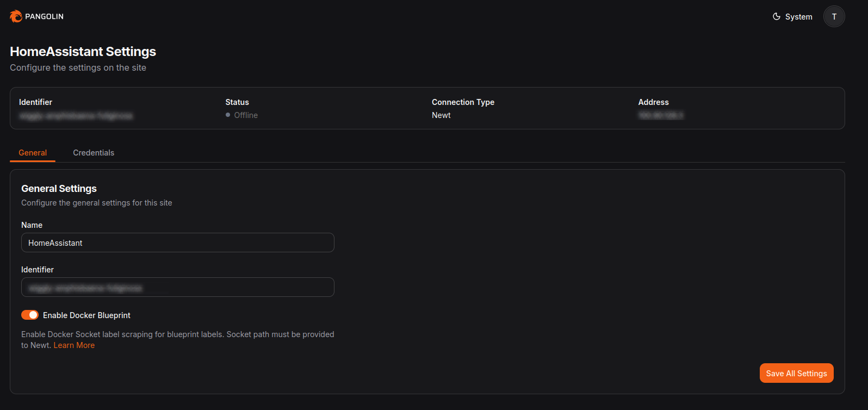
Task: Open the user avatar menu labeled T
Action: 834,16
